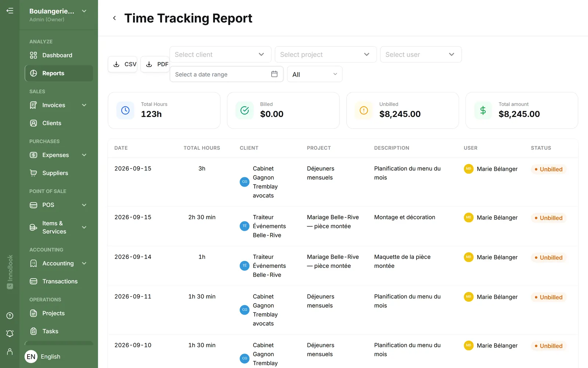Click the 123h total hours value
The width and height of the screenshot is (588, 368).
[x=151, y=114]
